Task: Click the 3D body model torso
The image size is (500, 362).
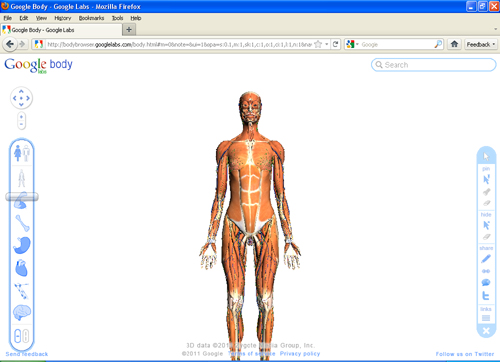Action: (250, 187)
